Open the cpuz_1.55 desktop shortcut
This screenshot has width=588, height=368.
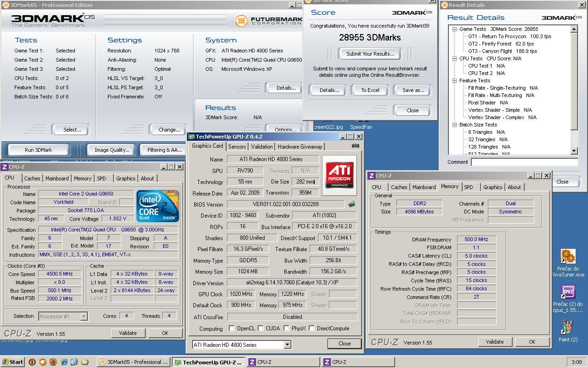coord(568,299)
